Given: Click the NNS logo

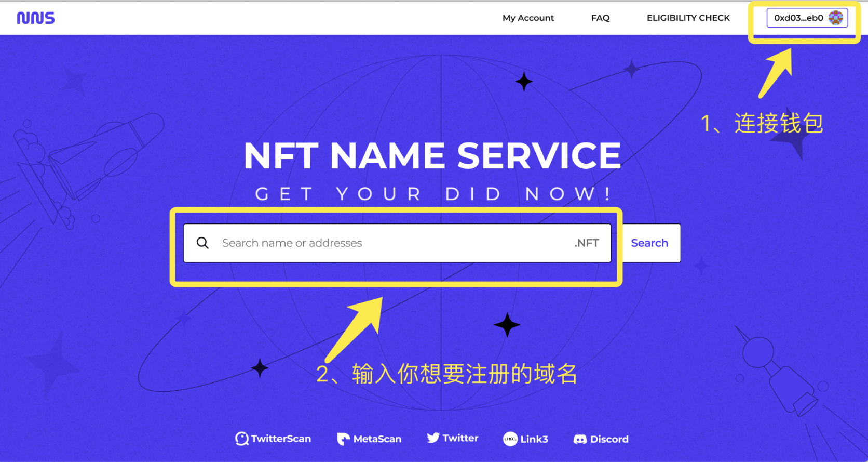Looking at the screenshot, I should coord(35,18).
